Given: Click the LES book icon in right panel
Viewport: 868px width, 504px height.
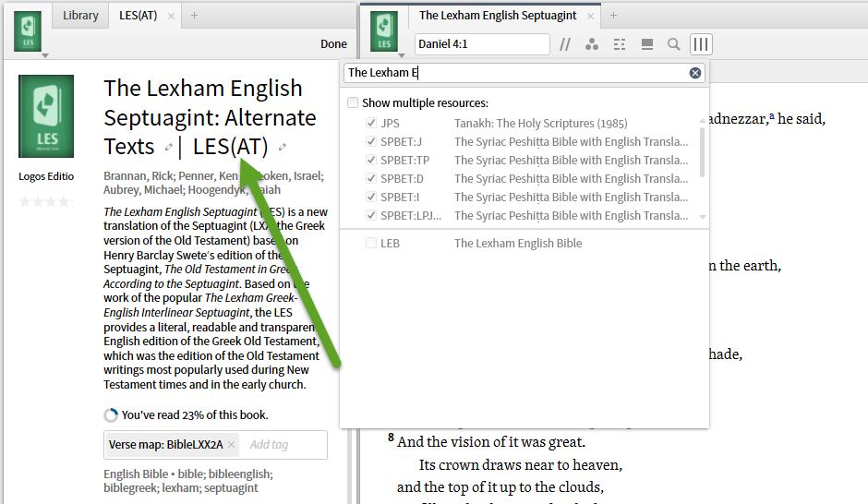Looking at the screenshot, I should coord(384,32).
